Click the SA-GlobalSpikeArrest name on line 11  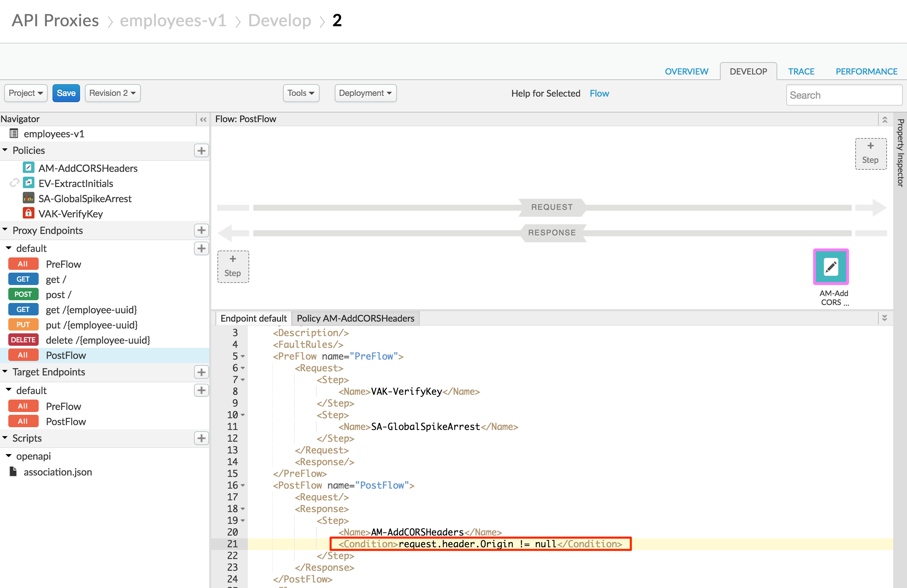pos(425,427)
